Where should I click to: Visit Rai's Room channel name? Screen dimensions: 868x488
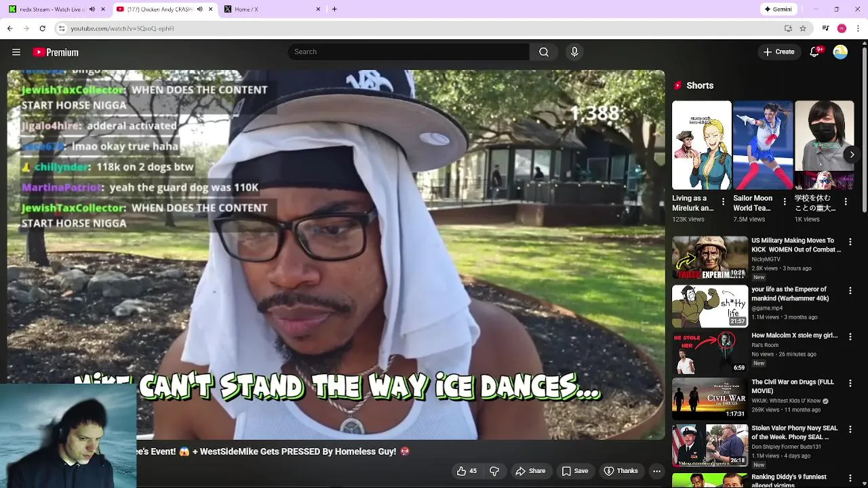765,345
